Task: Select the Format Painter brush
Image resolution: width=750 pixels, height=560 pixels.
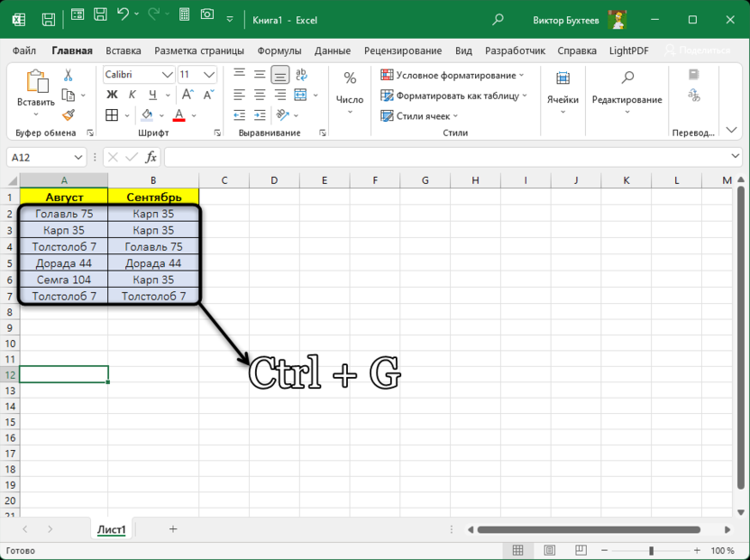Action: tap(69, 115)
